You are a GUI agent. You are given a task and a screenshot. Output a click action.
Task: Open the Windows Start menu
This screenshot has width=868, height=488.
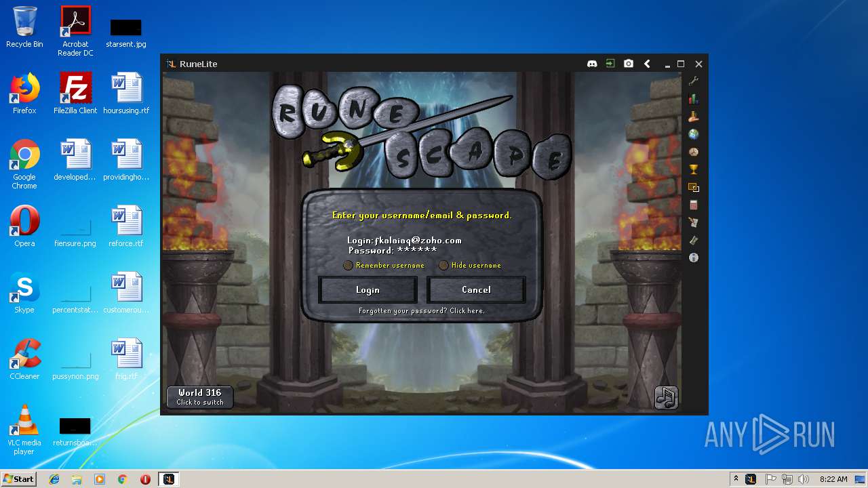coord(18,479)
